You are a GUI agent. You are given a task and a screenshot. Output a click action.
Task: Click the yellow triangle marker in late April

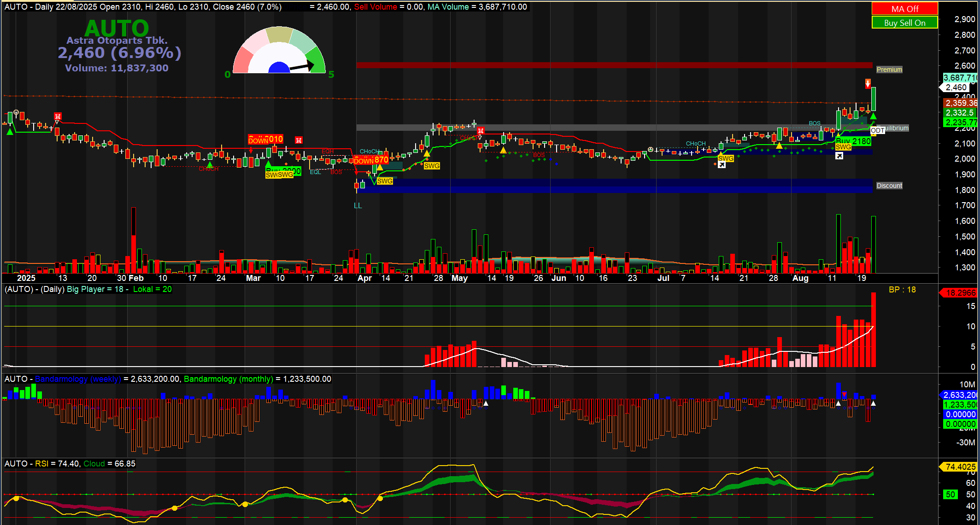click(427, 153)
